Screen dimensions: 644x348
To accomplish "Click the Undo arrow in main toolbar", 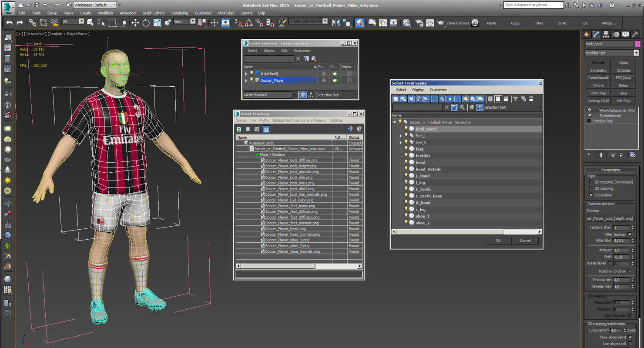I will [9, 23].
